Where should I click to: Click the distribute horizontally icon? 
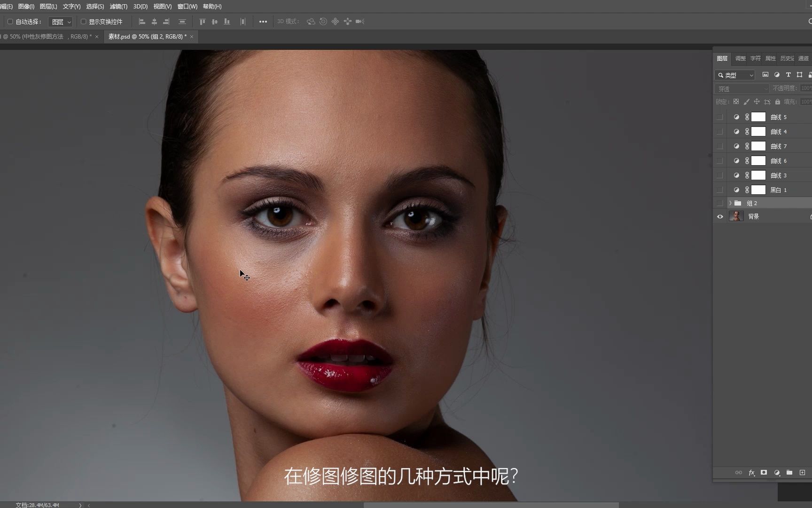[x=243, y=22]
